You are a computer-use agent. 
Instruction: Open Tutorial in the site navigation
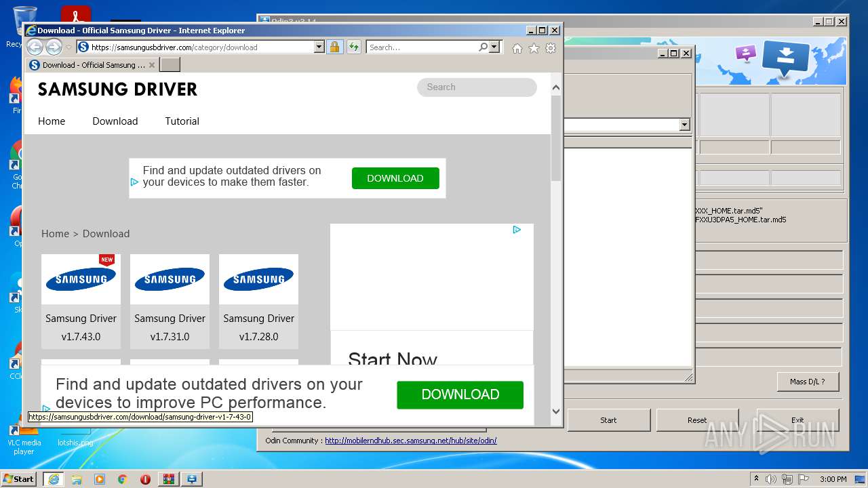pos(182,121)
